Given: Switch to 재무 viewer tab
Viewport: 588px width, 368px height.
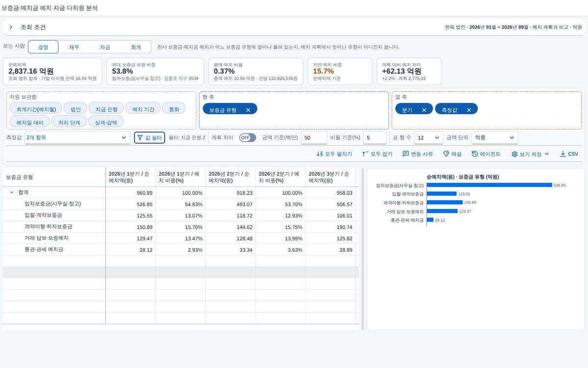Looking at the screenshot, I should click(74, 47).
